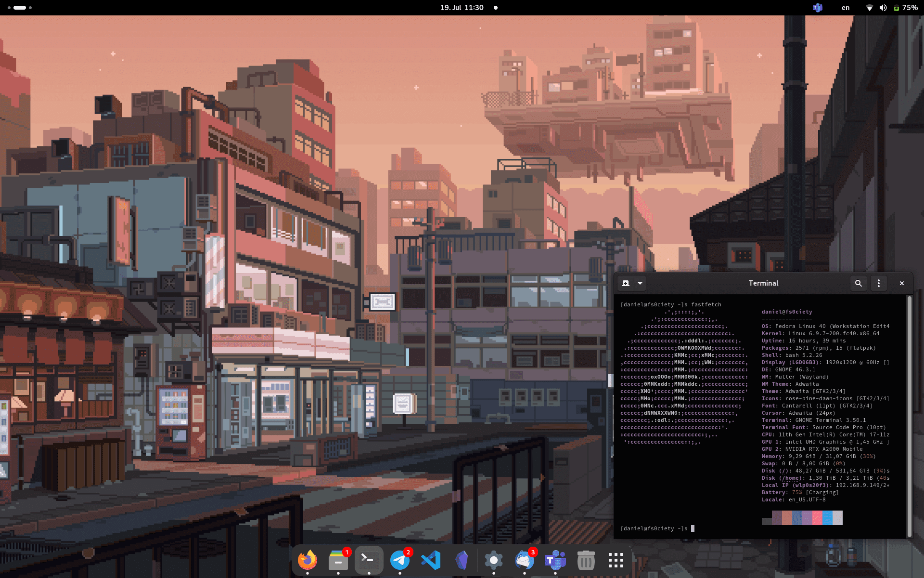
Task: Launch Visual Studio Code from dock
Action: tap(431, 560)
